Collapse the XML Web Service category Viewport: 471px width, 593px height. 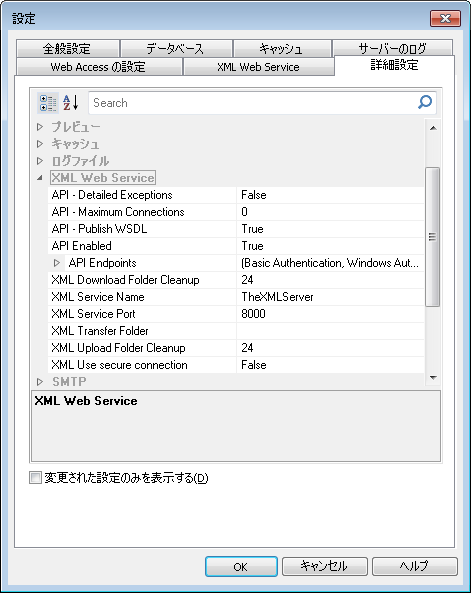pos(40,178)
